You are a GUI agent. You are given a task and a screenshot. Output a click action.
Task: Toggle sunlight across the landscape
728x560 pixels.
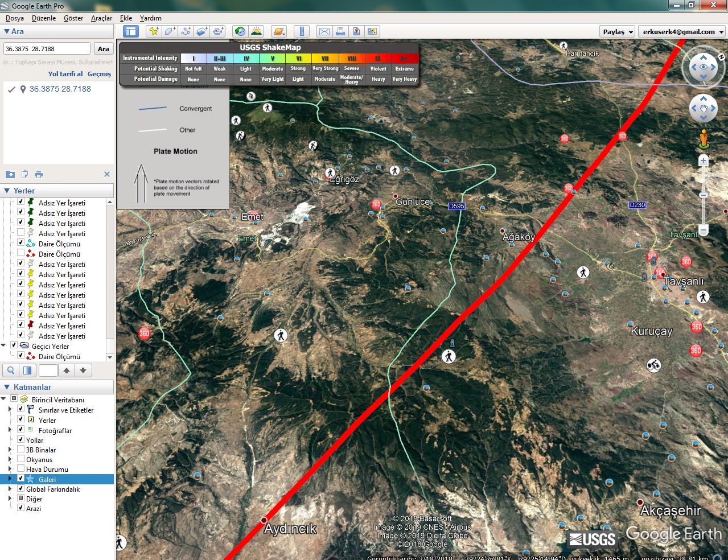(x=257, y=31)
